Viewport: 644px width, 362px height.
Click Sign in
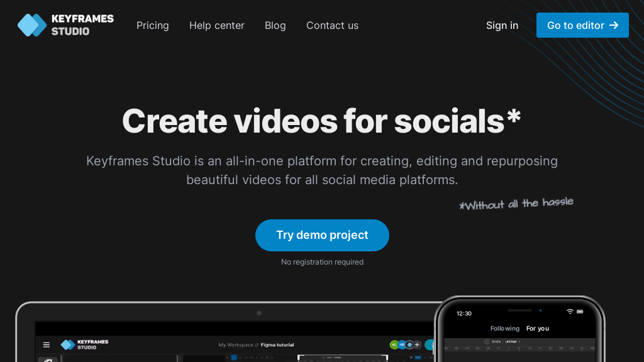click(502, 25)
